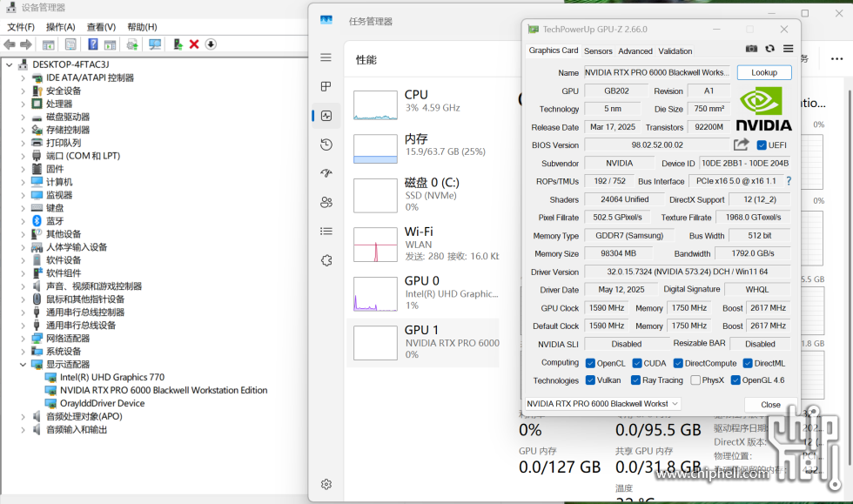Click the BIOS export share icon in GPU-Z
The width and height of the screenshot is (853, 504).
point(741,144)
